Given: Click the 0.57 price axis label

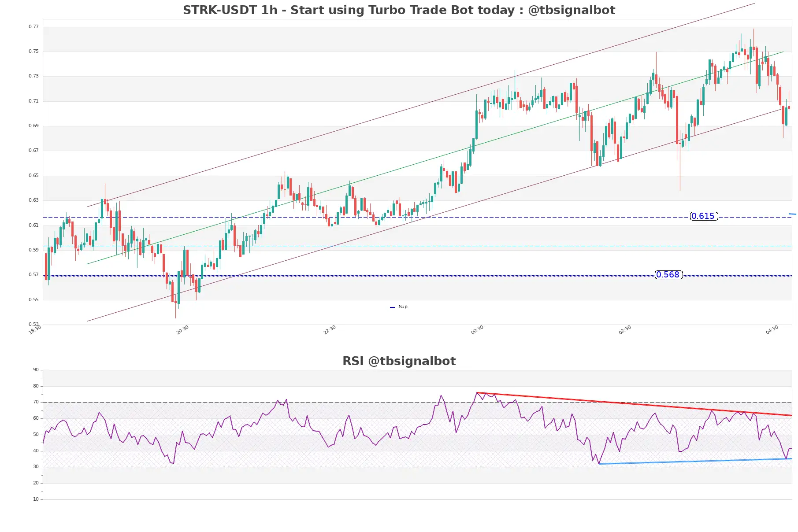Looking at the screenshot, I should pos(33,275).
